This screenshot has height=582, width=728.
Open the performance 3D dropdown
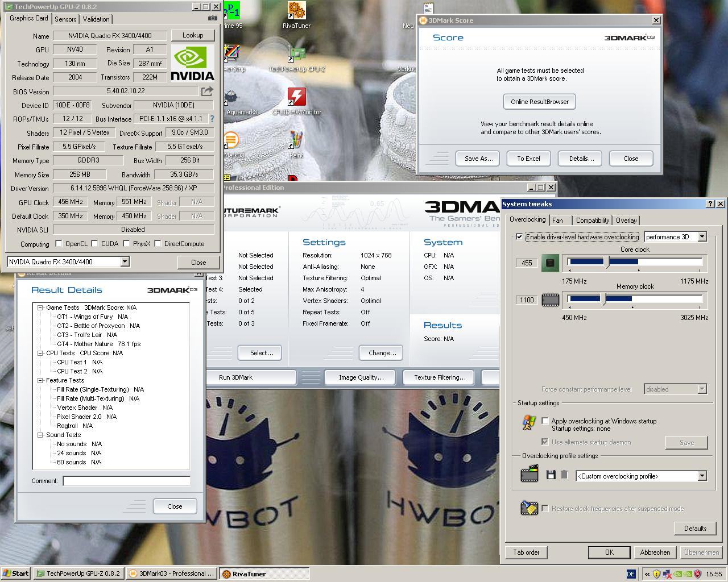coord(702,237)
